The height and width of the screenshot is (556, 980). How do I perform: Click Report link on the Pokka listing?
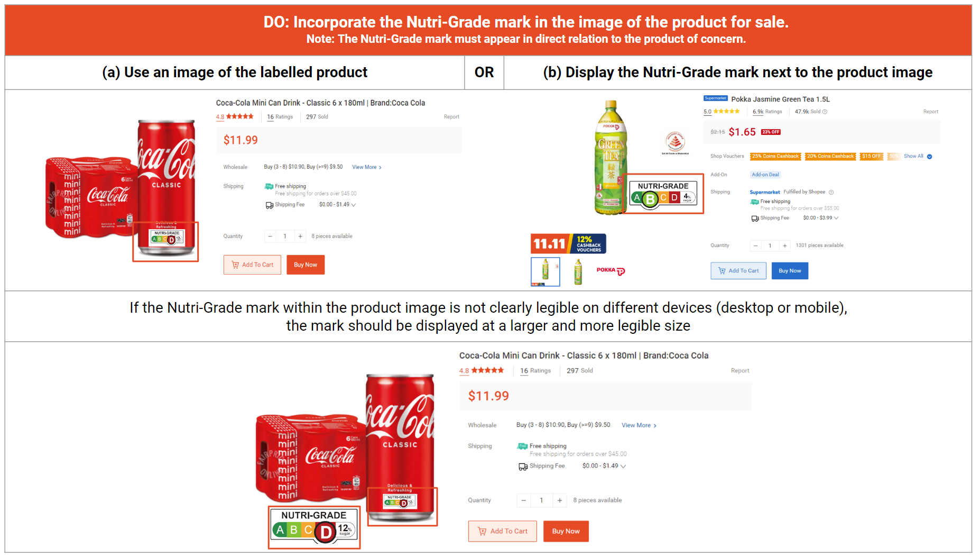[x=930, y=112]
